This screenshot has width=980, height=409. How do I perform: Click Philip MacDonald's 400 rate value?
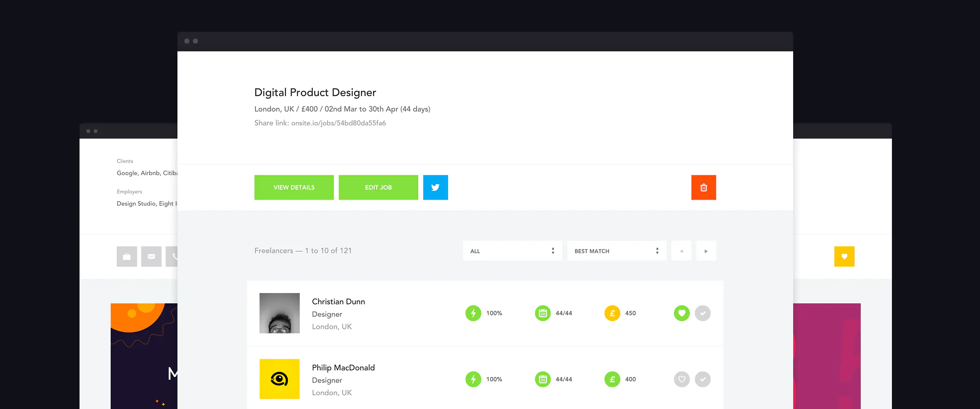coord(631,379)
